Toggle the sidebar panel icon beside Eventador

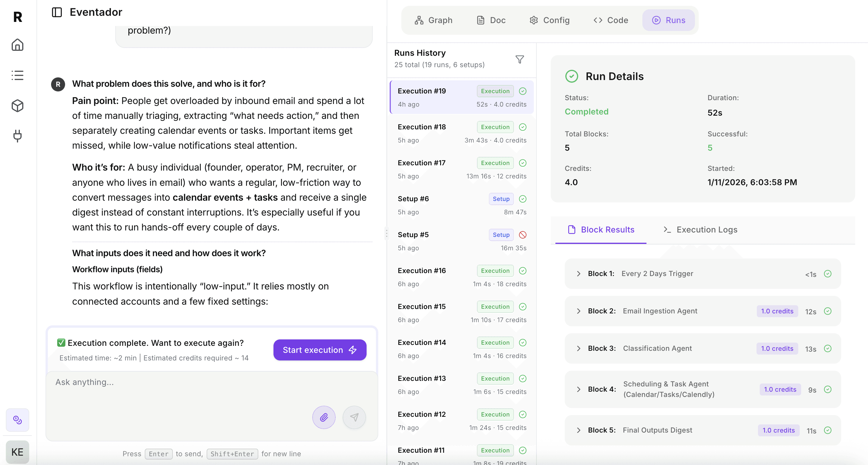coord(57,12)
